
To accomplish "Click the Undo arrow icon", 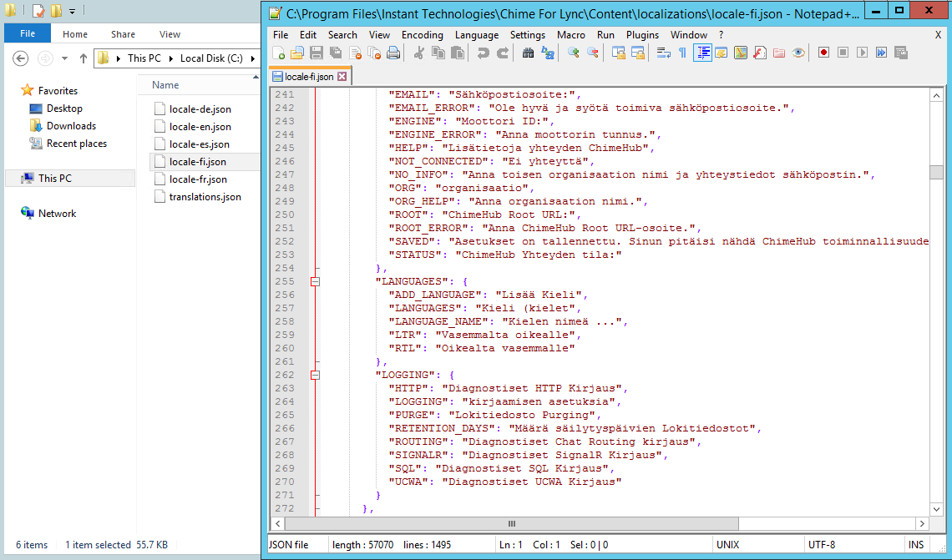I will [x=484, y=53].
